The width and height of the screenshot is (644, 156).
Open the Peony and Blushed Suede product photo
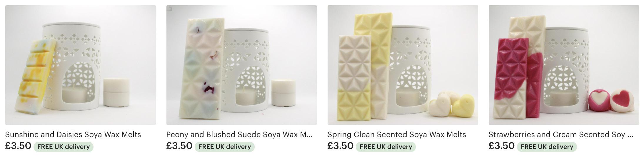click(x=242, y=65)
